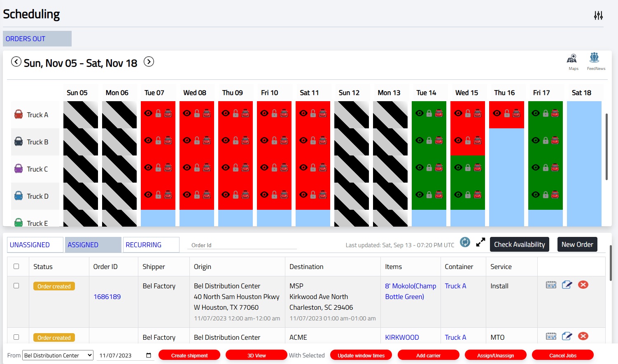This screenshot has height=364, width=618.
Task: Edit order 1686189 with pencil icon
Action: pyautogui.click(x=567, y=285)
